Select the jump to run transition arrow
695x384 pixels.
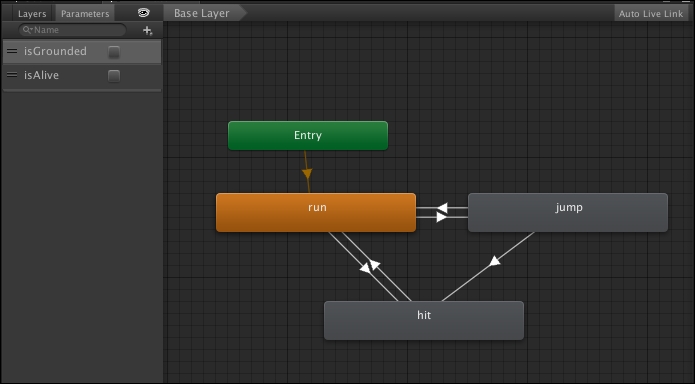pos(442,208)
